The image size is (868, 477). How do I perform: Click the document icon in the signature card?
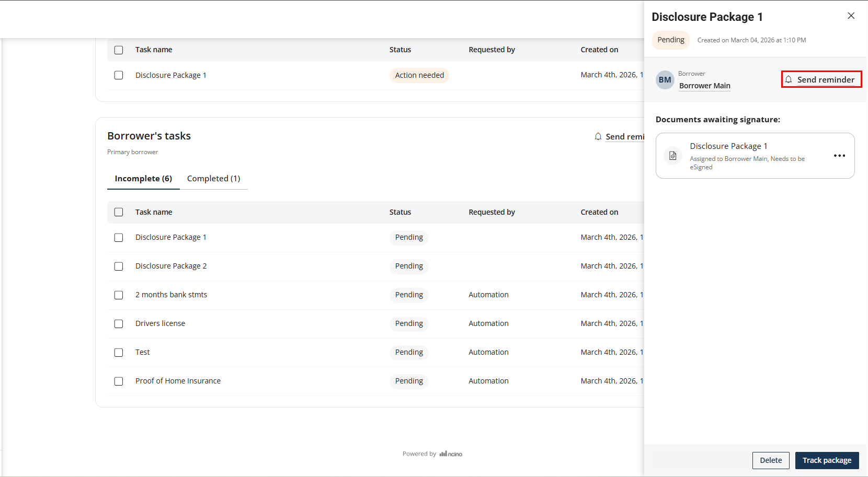[x=673, y=156]
